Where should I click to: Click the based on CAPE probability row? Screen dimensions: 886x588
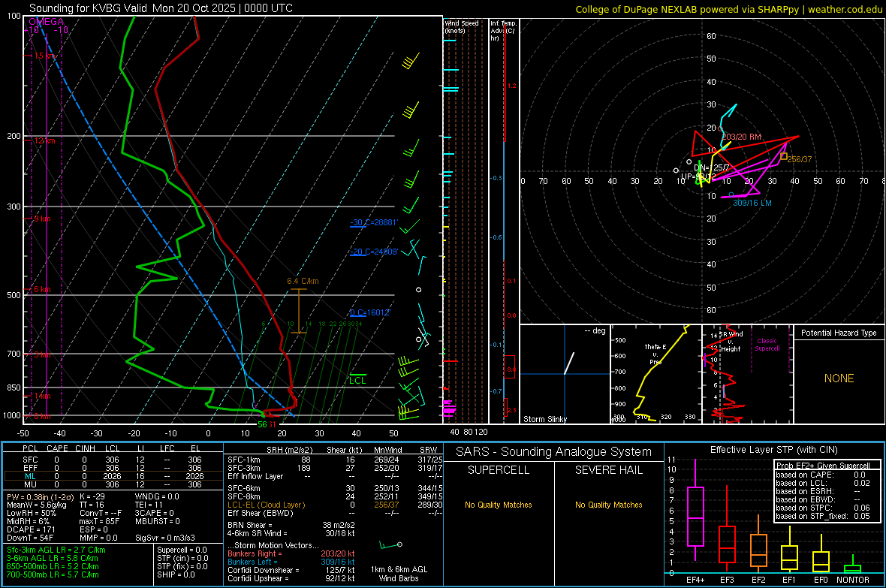[822, 475]
